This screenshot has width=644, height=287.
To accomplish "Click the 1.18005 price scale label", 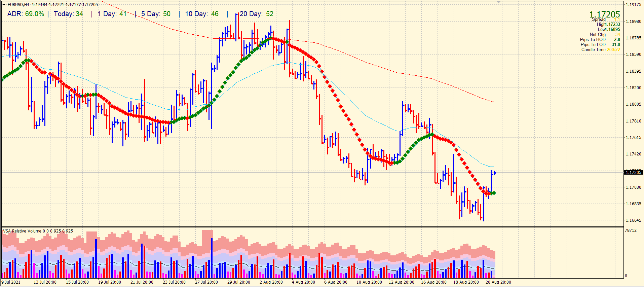I will coord(633,104).
